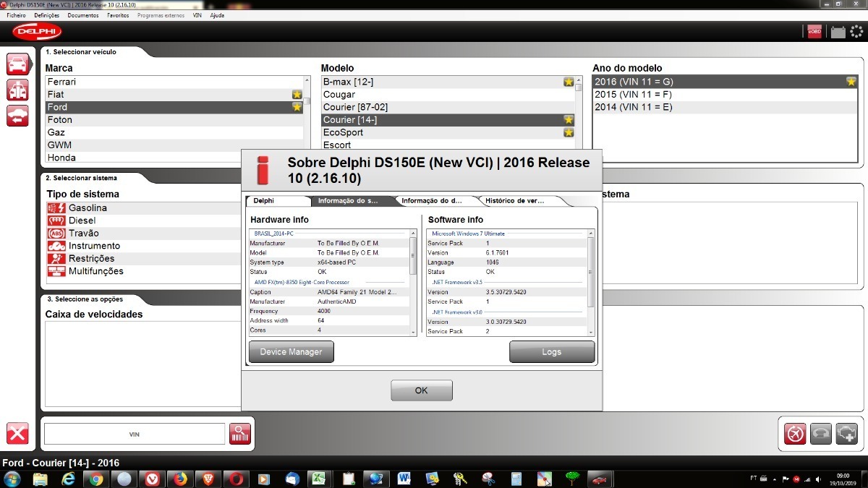Image resolution: width=868 pixels, height=488 pixels.
Task: Click the Device Manager button
Action: pos(292,352)
